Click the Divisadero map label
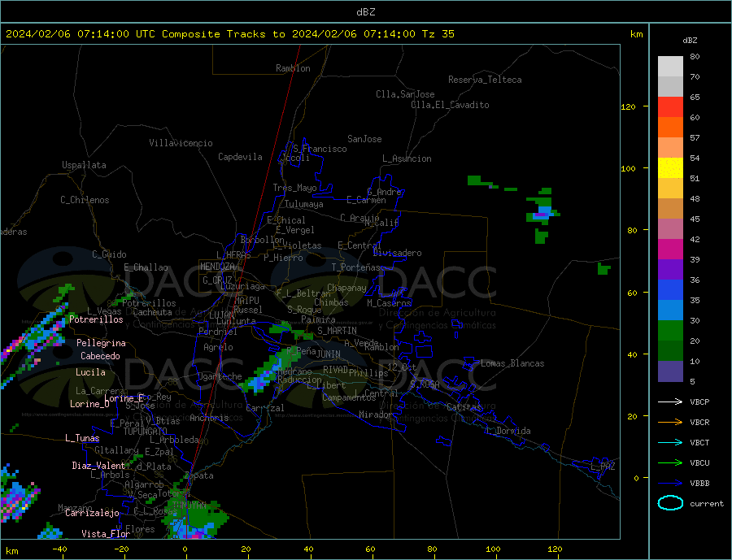This screenshot has width=732, height=560. point(397,253)
